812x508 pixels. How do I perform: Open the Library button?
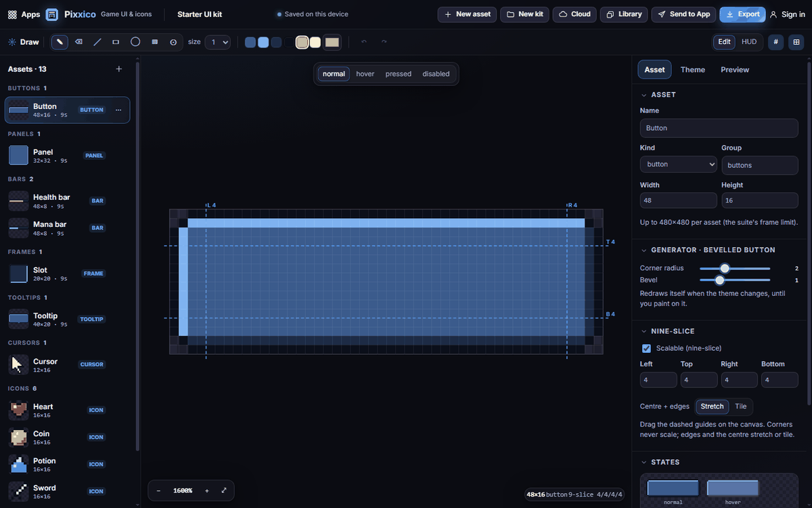tap(624, 14)
